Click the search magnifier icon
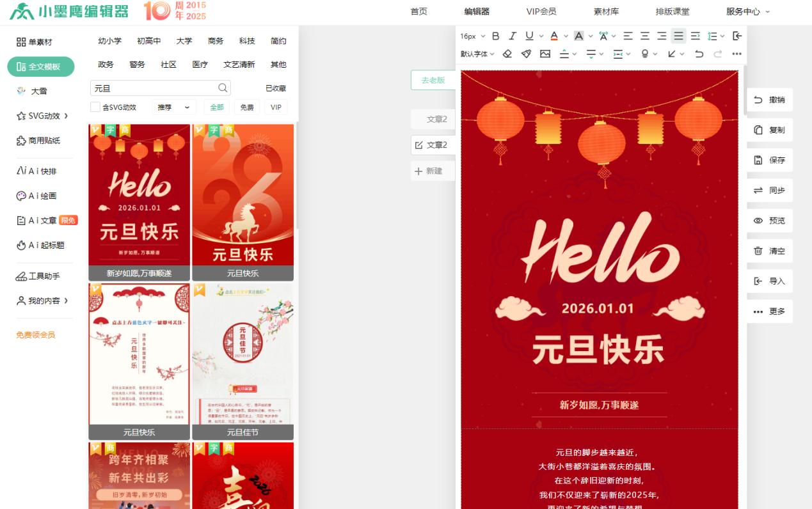The width and height of the screenshot is (812, 509). pyautogui.click(x=223, y=88)
